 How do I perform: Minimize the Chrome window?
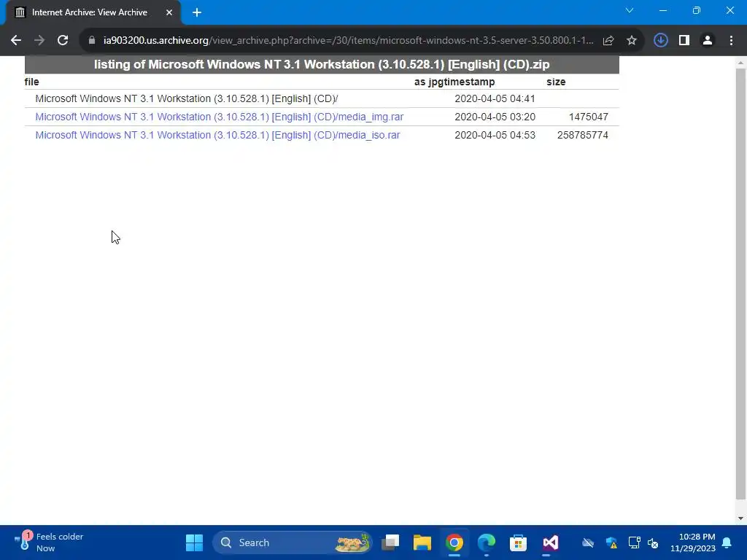pyautogui.click(x=662, y=10)
